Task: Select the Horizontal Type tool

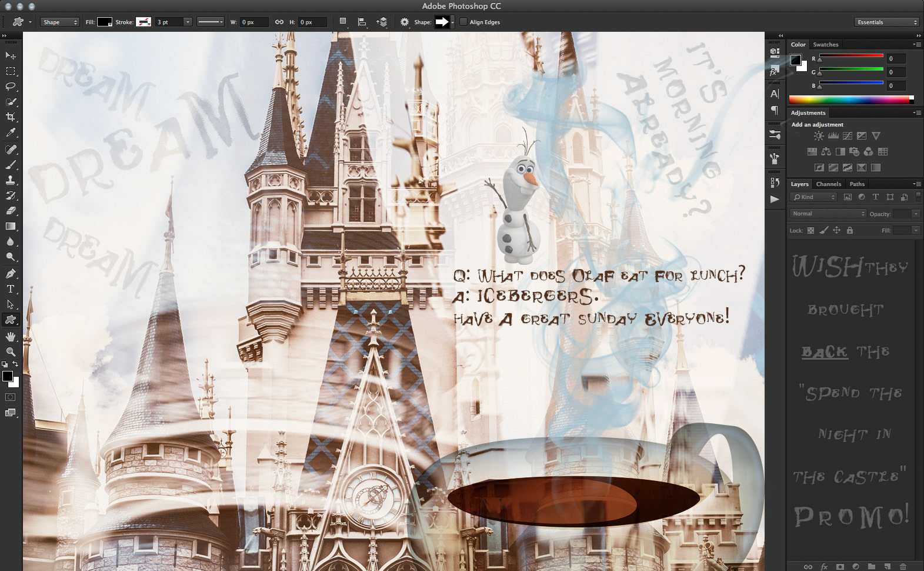Action: 11,289
